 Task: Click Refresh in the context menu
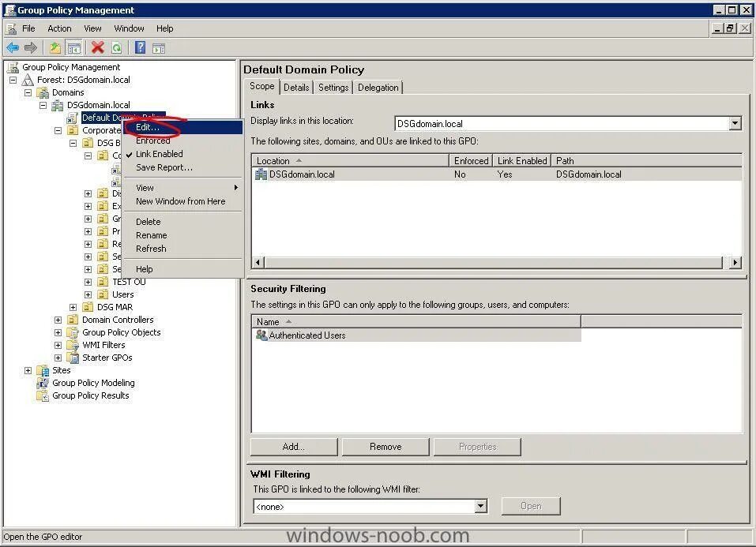[182, 249]
